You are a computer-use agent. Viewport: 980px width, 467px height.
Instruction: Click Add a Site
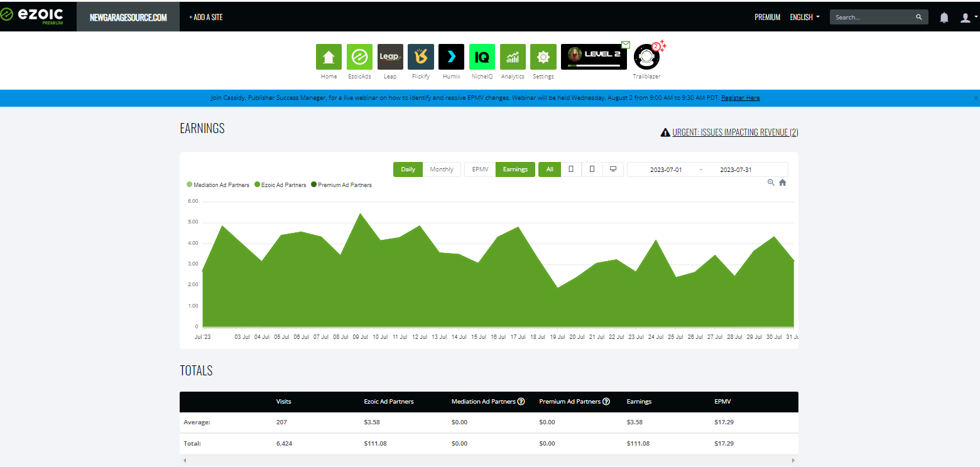click(x=206, y=18)
